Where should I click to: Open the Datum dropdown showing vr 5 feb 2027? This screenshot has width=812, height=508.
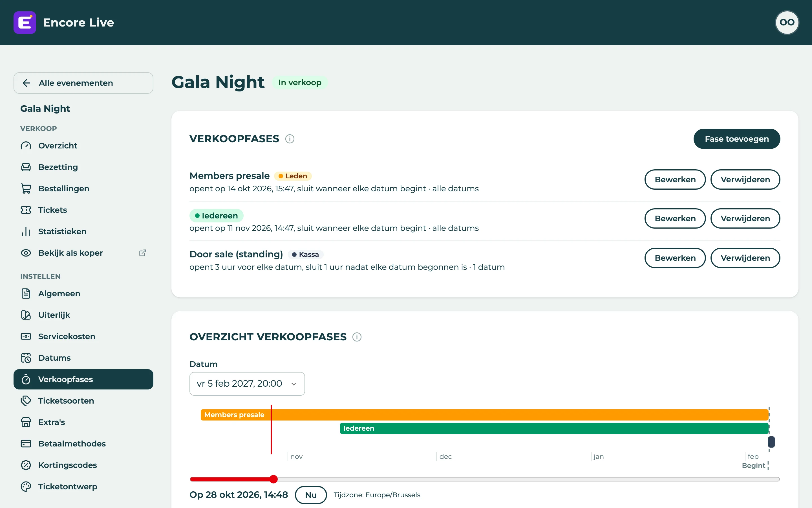pyautogui.click(x=247, y=384)
